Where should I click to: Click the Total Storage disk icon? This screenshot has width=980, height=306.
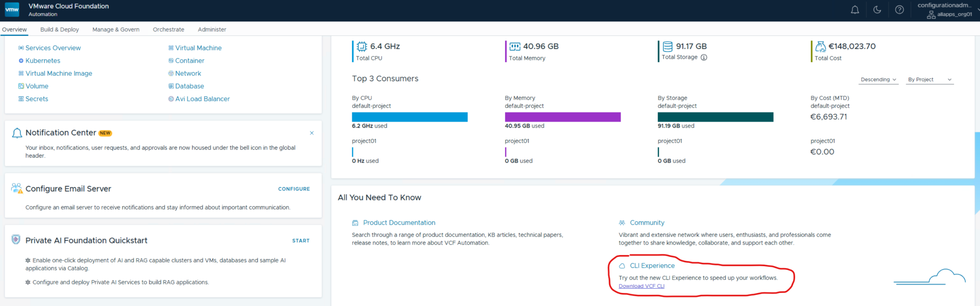pyautogui.click(x=668, y=46)
